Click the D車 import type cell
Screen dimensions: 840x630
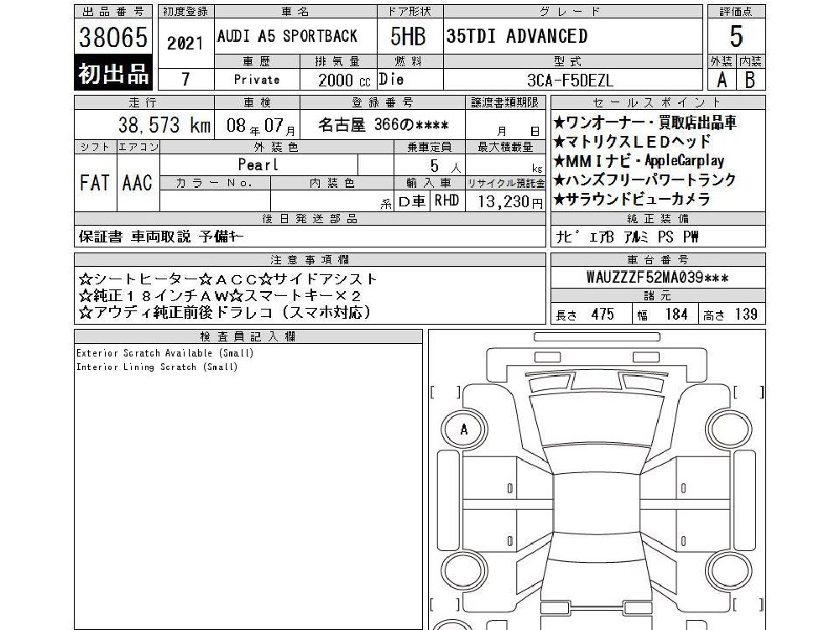413,200
